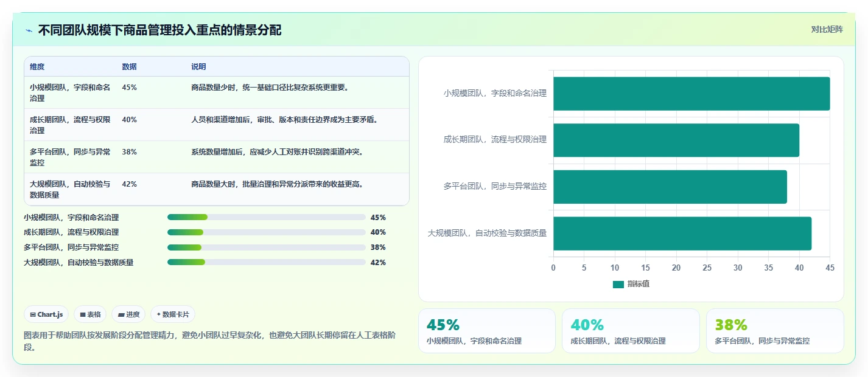868x377 pixels.
Task: Click the chart bar for 小规模团队，字段和命名治理
Action: pyautogui.click(x=691, y=94)
